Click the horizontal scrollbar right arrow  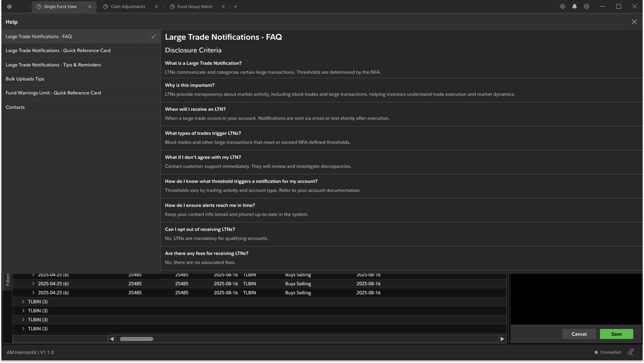tap(502, 339)
